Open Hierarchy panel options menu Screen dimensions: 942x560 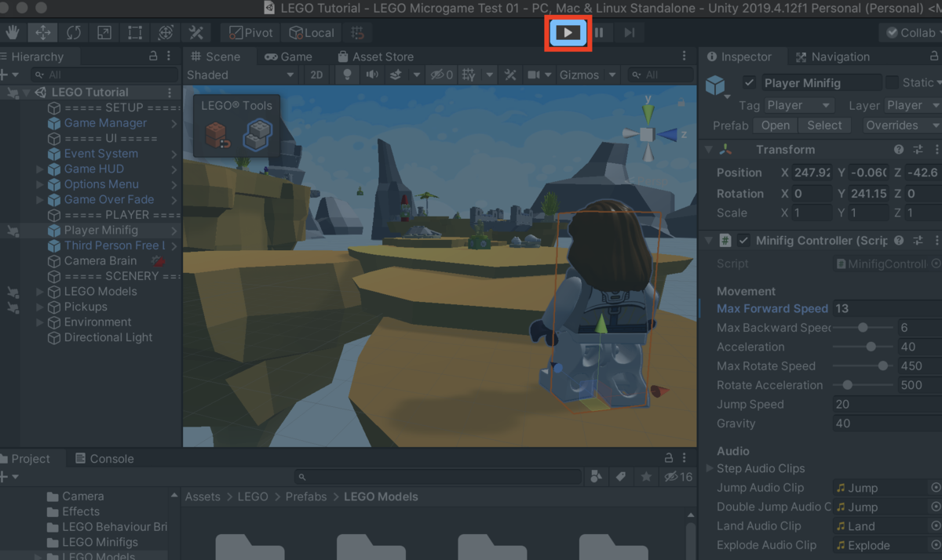pos(170,56)
